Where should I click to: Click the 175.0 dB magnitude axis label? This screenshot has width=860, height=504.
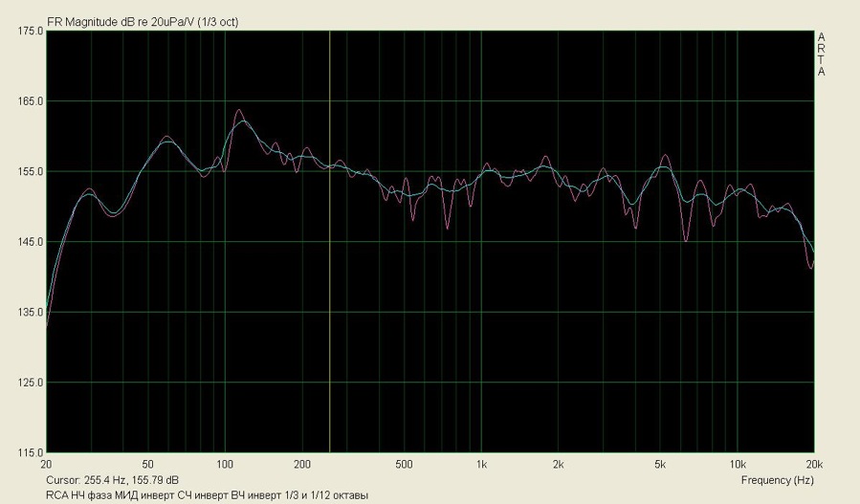click(30, 32)
